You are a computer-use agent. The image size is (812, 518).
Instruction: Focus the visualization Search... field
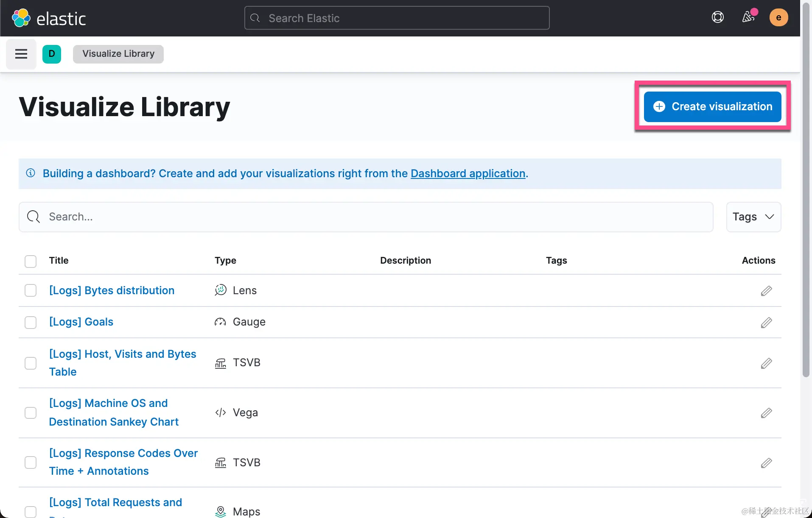click(366, 217)
